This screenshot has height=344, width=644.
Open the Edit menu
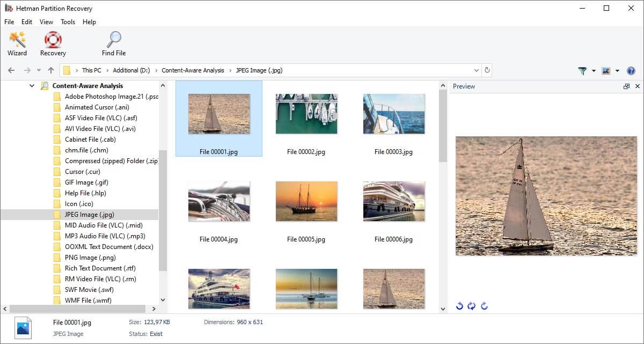tap(27, 22)
